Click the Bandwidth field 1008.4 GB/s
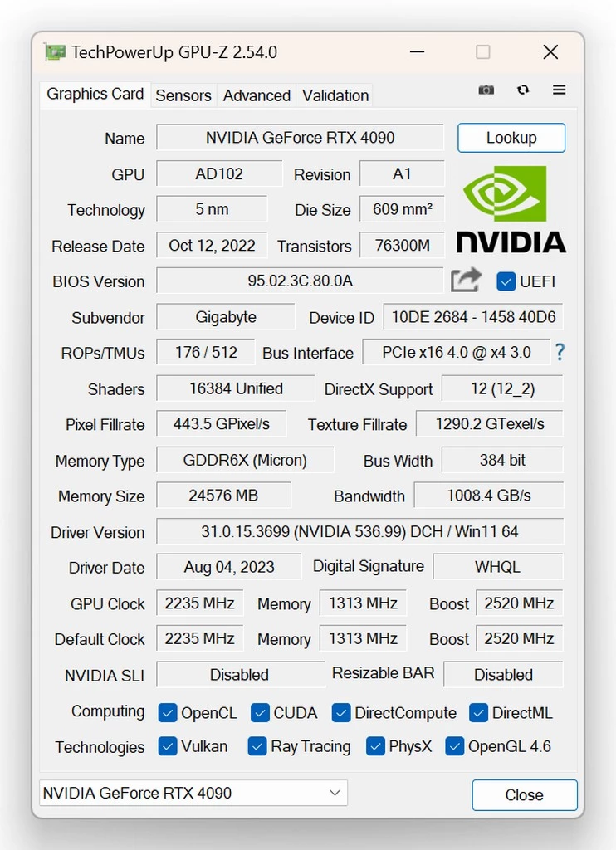The height and width of the screenshot is (850, 616). [489, 496]
